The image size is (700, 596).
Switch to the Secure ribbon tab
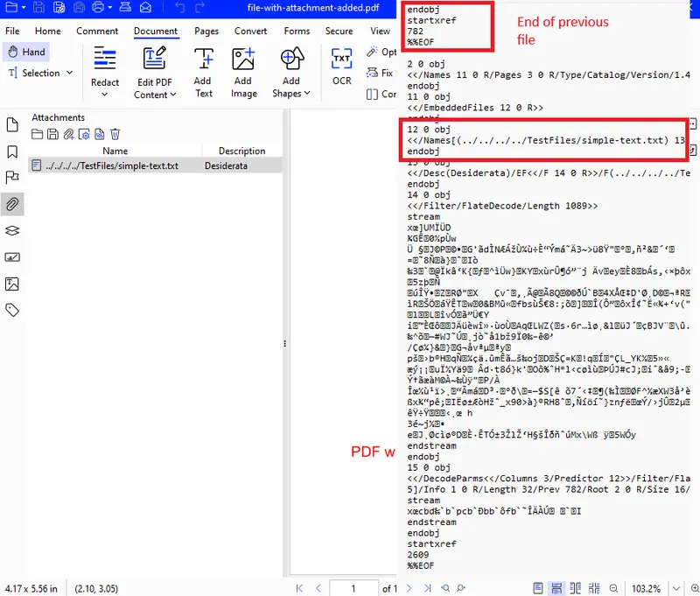click(x=339, y=31)
